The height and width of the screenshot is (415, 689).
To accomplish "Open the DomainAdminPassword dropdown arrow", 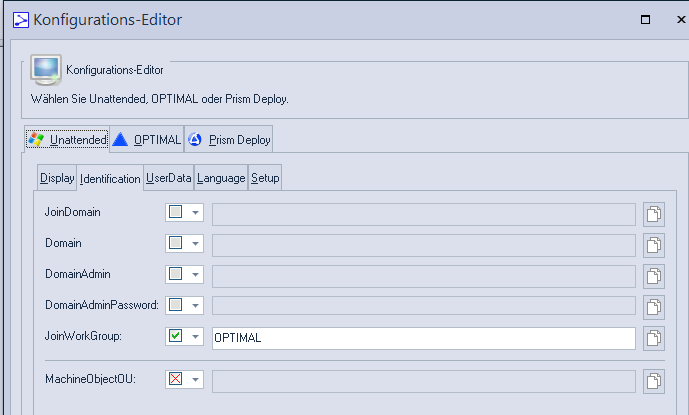I will 195,306.
